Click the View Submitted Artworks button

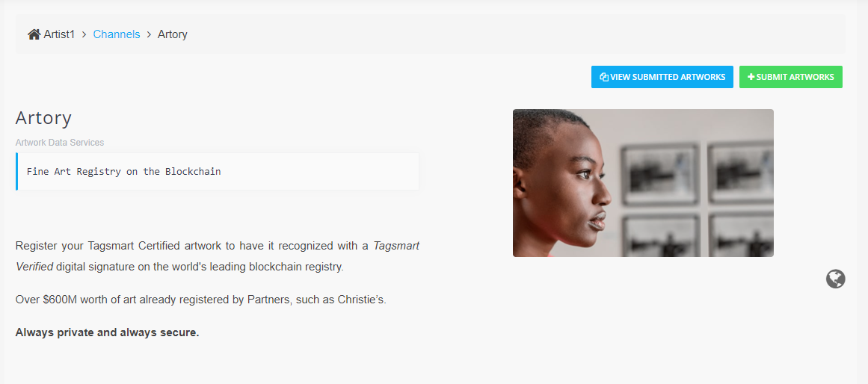662,77
